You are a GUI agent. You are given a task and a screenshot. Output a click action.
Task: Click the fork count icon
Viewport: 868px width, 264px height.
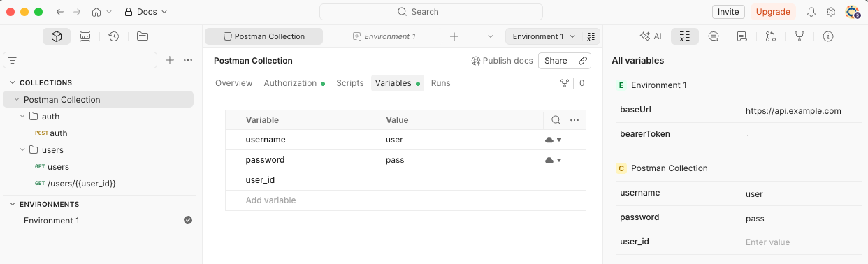coord(565,83)
